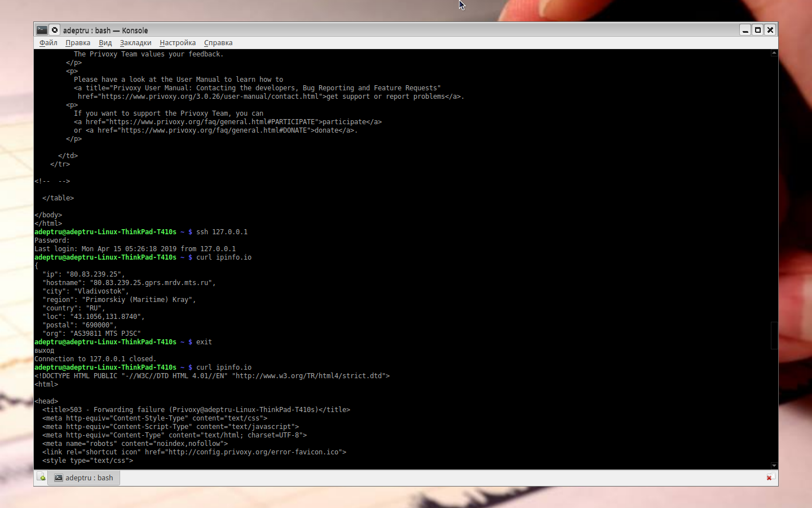
Task: Click the "loc": "43.1056,131.8740" line
Action: pyautogui.click(x=94, y=317)
